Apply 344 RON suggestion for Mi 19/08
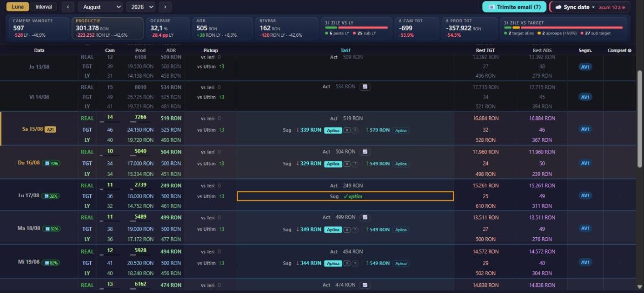 point(333,264)
